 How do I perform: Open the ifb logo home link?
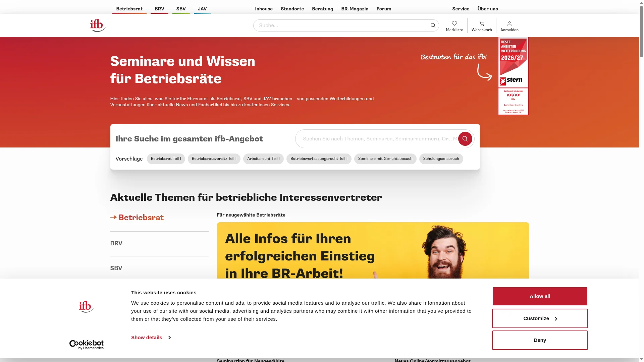point(98,25)
